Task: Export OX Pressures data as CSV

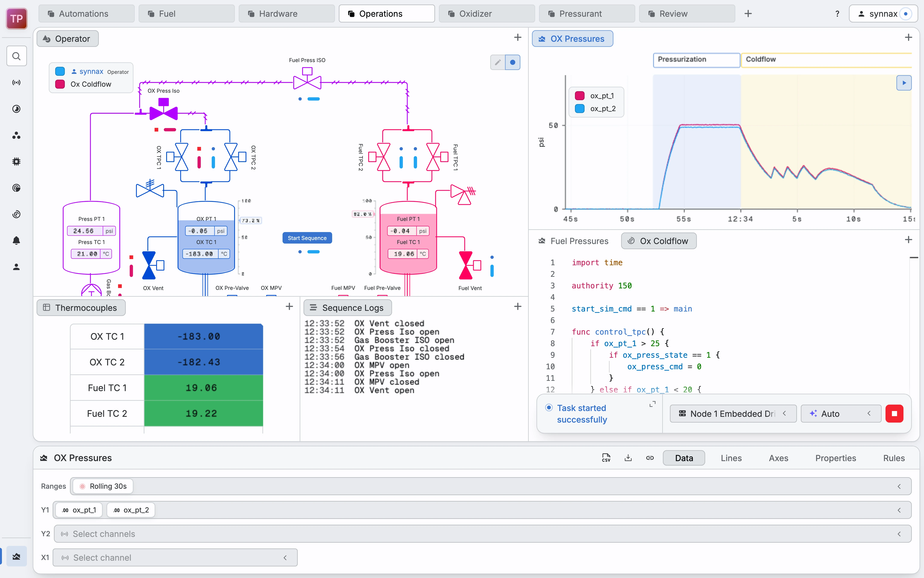Action: tap(606, 458)
